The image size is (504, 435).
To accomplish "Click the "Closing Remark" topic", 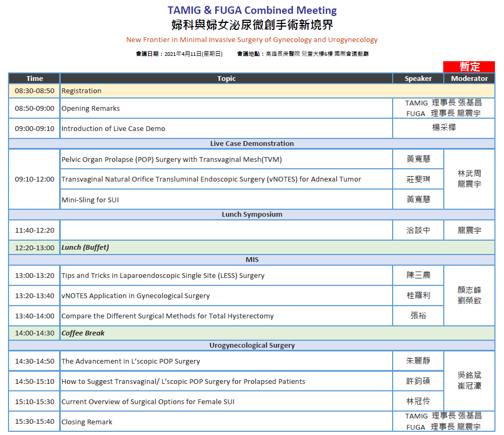I will coord(87,422).
